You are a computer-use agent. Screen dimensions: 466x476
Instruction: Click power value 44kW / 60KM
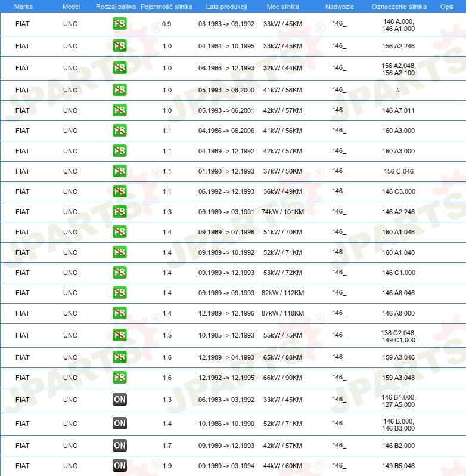282,466
